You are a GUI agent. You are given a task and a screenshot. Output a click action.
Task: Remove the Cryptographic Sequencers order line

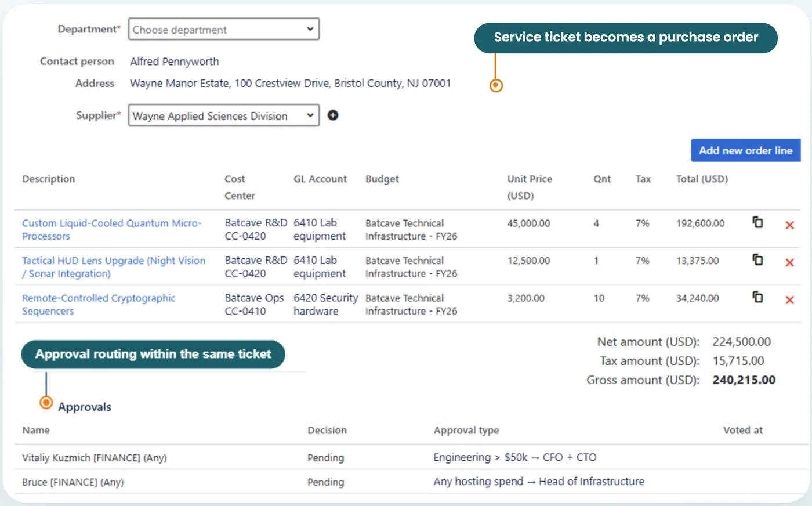tap(789, 300)
